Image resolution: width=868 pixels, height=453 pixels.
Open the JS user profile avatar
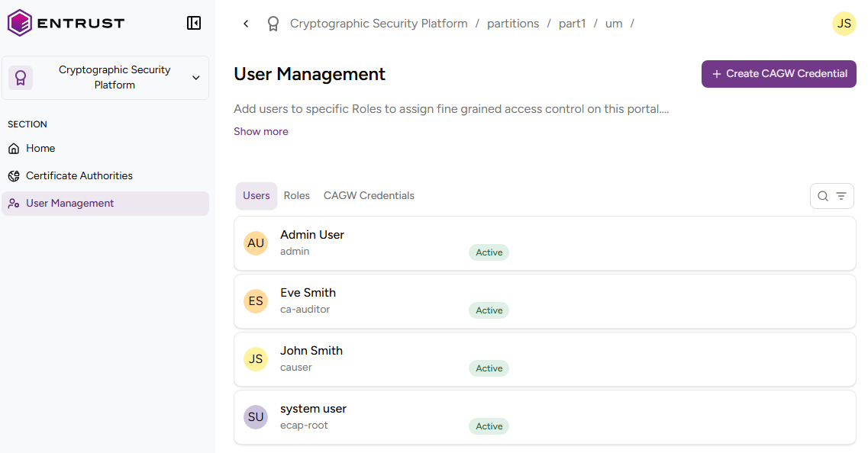(x=844, y=24)
